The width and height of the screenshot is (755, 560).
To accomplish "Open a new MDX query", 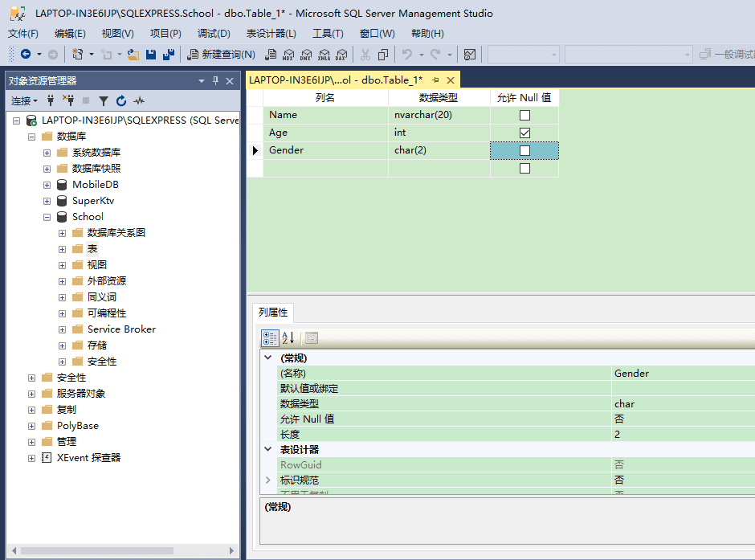I will pos(289,54).
